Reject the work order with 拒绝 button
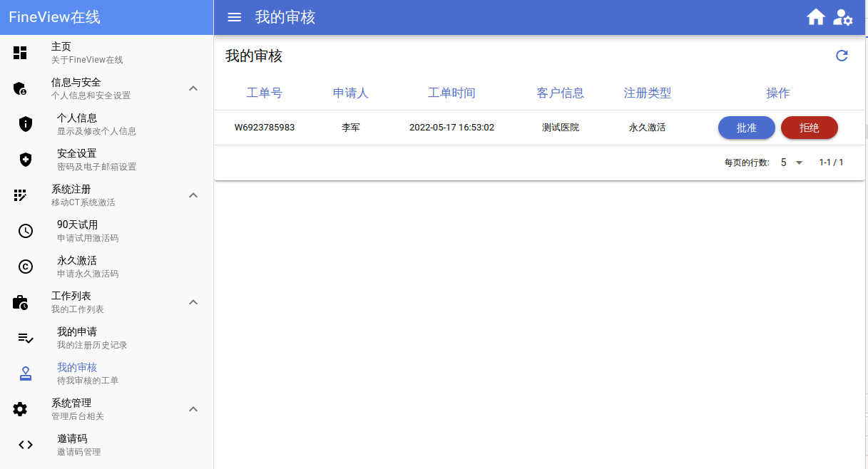The width and height of the screenshot is (868, 469). [810, 128]
